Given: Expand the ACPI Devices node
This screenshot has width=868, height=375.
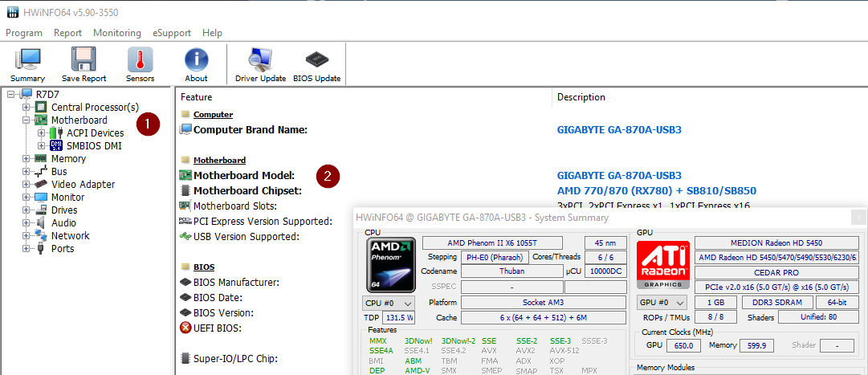Looking at the screenshot, I should coord(42,133).
